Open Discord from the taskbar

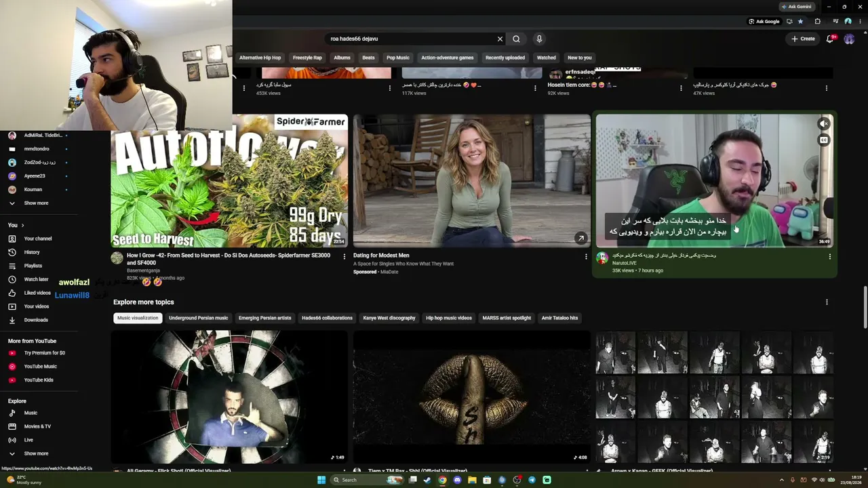(457, 480)
